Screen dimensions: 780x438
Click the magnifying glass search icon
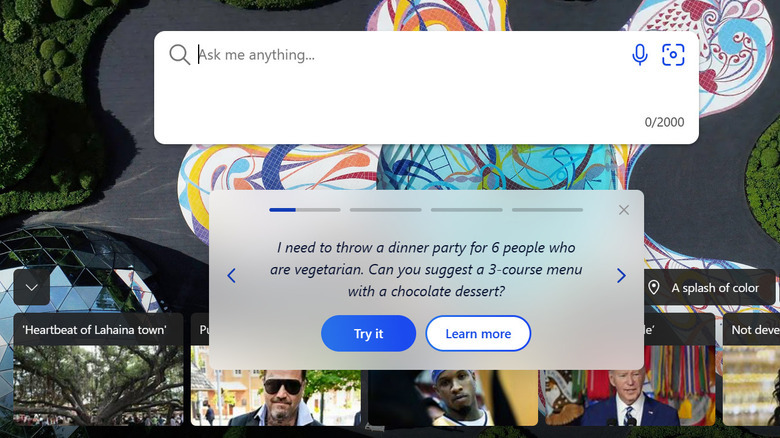tap(180, 55)
